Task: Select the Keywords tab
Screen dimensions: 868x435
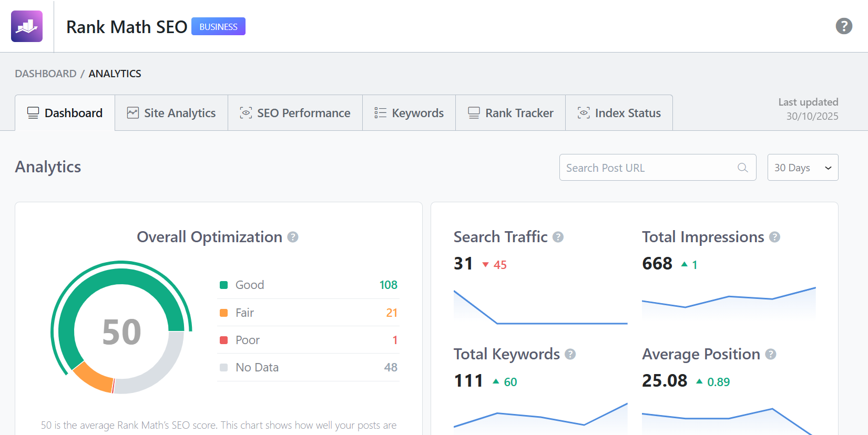Action: tap(409, 113)
